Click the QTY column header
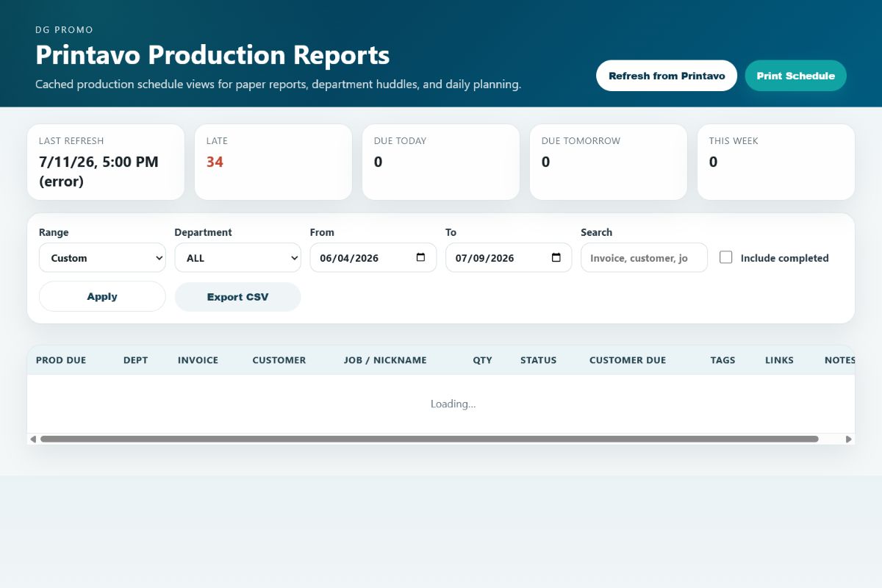The width and height of the screenshot is (882, 588). coord(483,360)
